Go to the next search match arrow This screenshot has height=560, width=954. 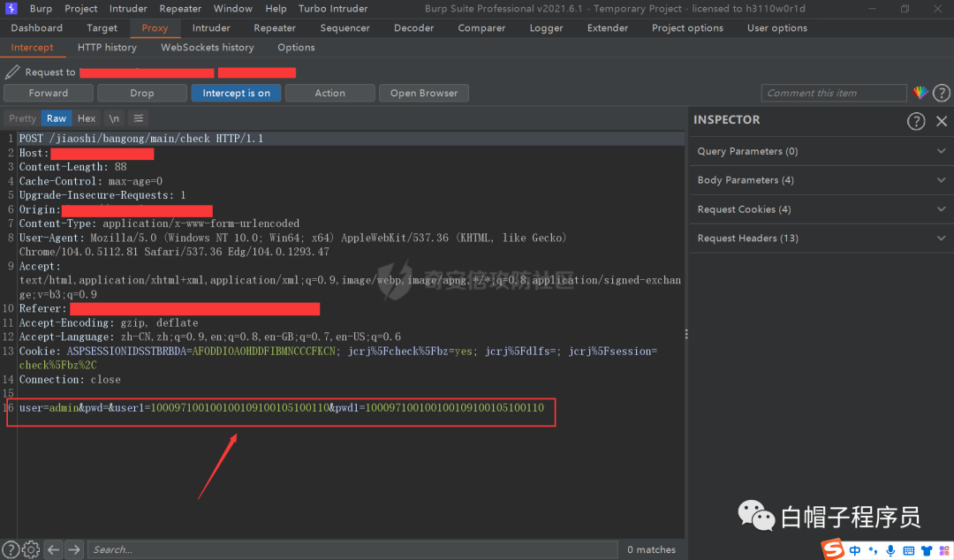(74, 549)
